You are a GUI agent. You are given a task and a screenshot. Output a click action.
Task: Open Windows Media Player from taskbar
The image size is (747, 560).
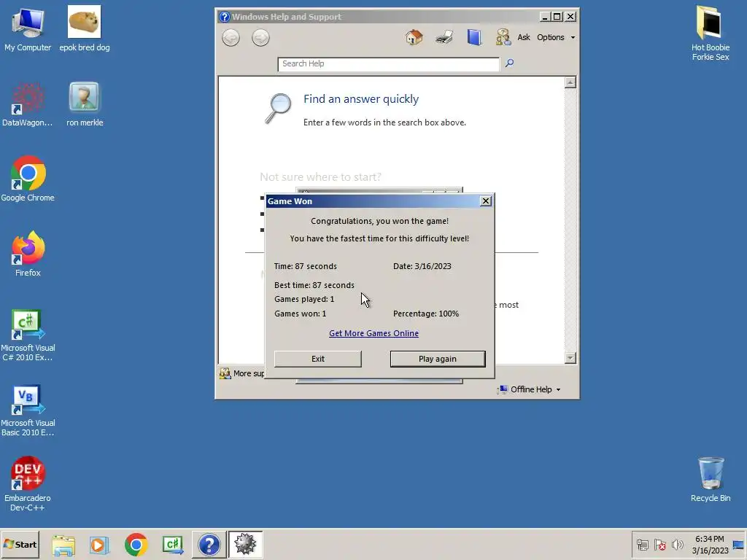coord(99,545)
